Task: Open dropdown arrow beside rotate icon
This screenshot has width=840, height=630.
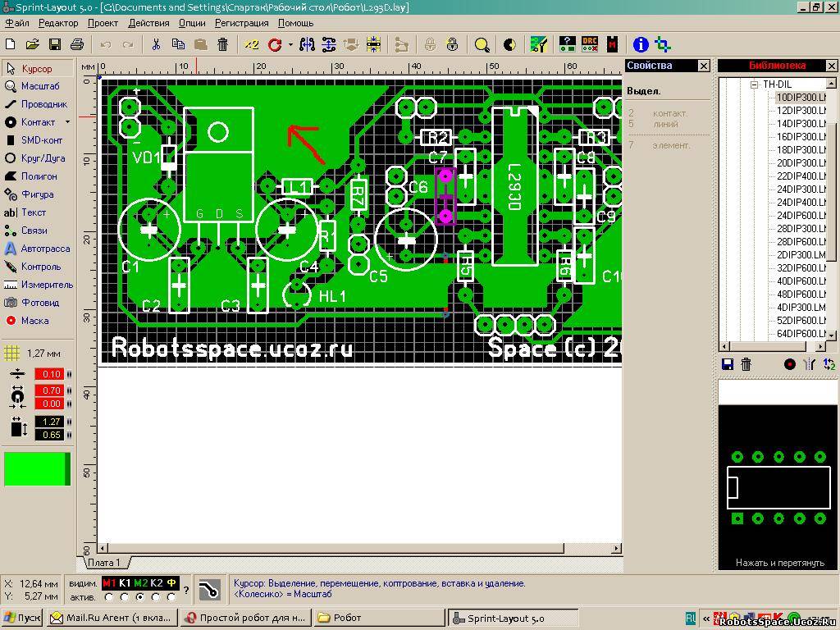Action: click(x=290, y=45)
